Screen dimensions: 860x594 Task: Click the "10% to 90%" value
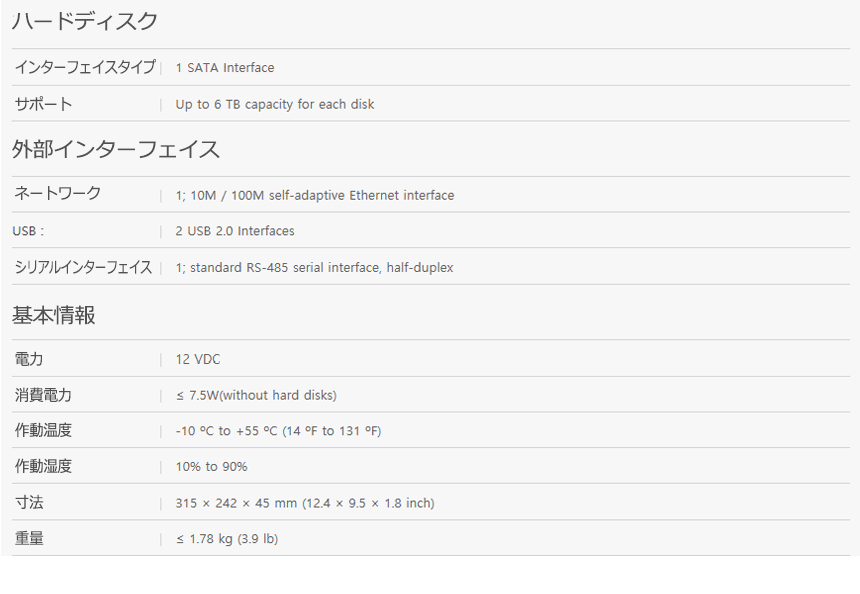(x=211, y=467)
